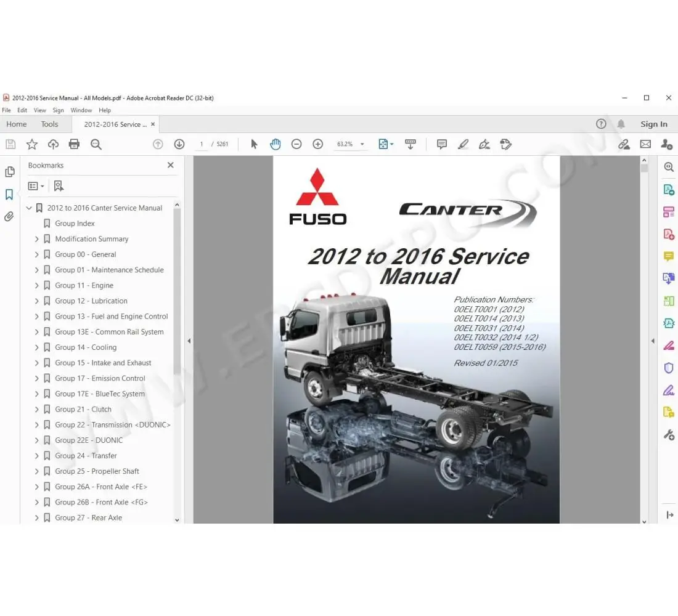Collapse 2012 to 2016 Canter Service Manual
The height and width of the screenshot is (616, 678).
(x=29, y=208)
